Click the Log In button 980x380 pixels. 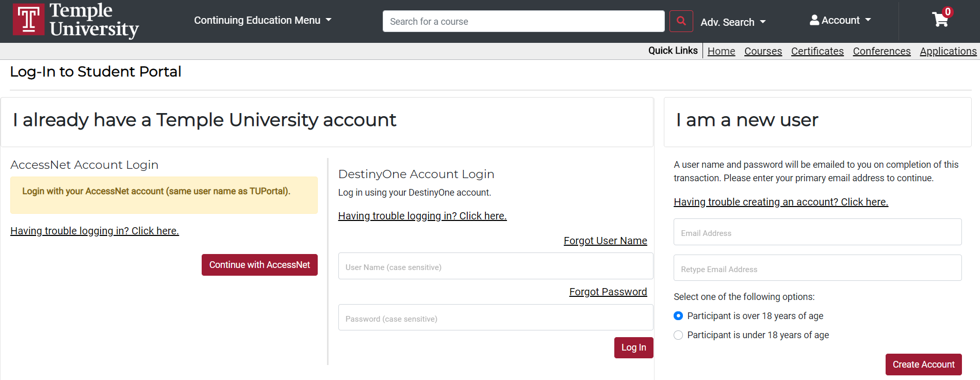pyautogui.click(x=633, y=347)
